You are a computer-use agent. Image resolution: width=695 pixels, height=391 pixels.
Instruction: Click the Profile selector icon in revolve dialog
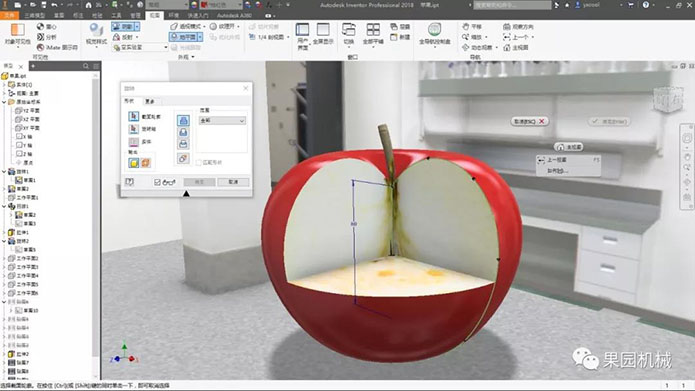tap(133, 117)
